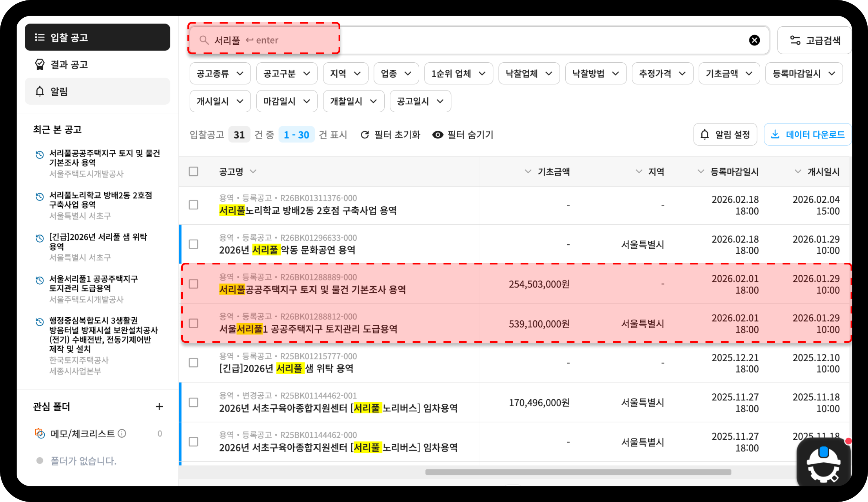Open 서리풀노리학교 방배2동 2호점 구축사업 용역 listing
This screenshot has width=868, height=502.
(308, 211)
